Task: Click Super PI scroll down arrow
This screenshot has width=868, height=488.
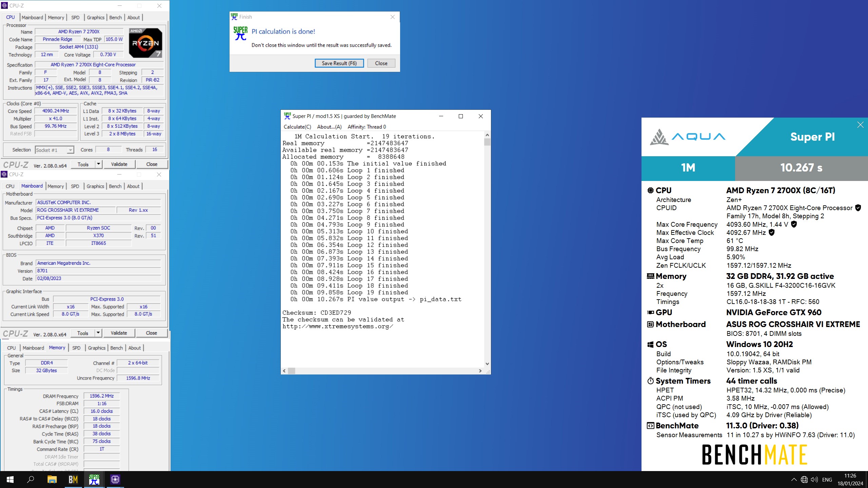Action: [x=487, y=364]
